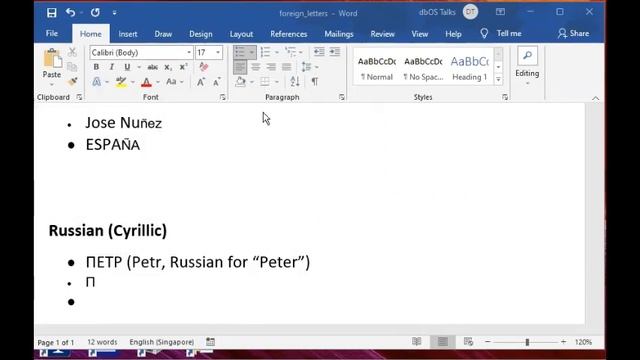Apply red font color
Viewport: 640px width, 360px height.
pos(146,82)
